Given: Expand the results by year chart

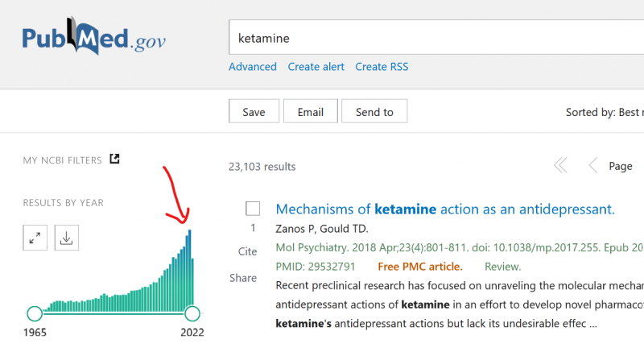Looking at the screenshot, I should coord(35,238).
